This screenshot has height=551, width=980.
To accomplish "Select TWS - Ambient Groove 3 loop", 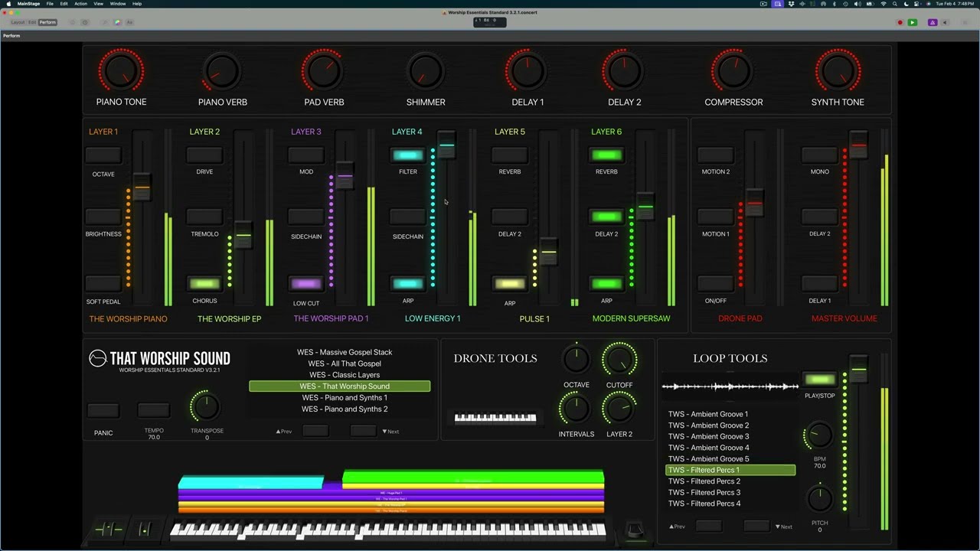I will [708, 436].
